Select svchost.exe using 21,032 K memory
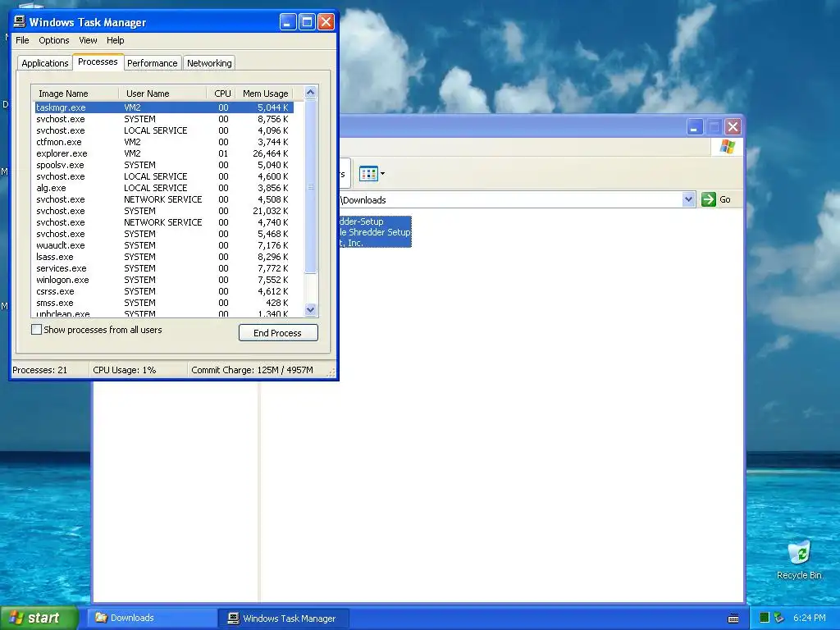The image size is (840, 630). [x=164, y=211]
